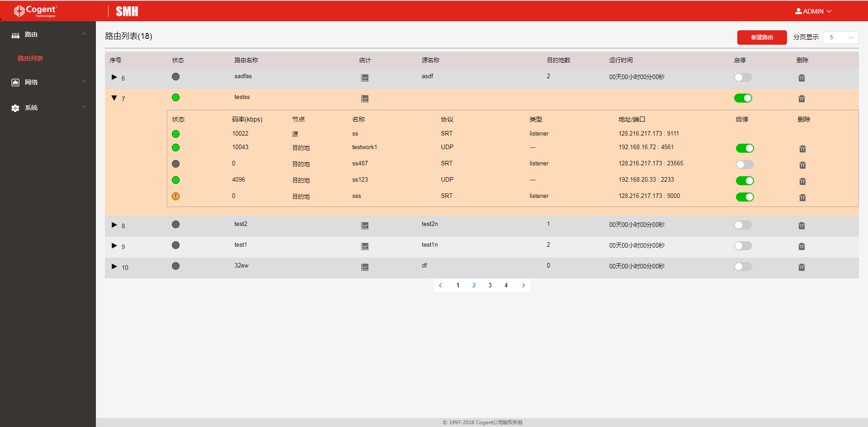Collapse the 路由 sidebar section chevron

coord(84,34)
